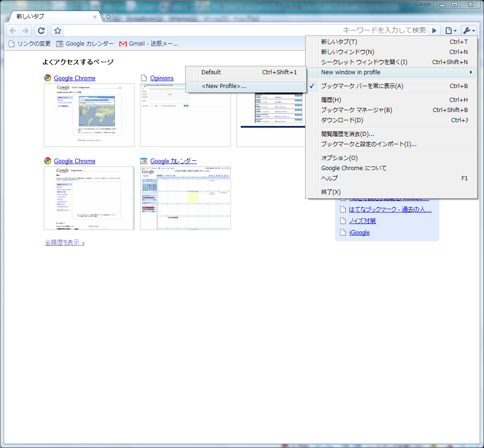Screen dimensions: 484x448
Task: Close the 新しいタブ tab
Action: 95,17
